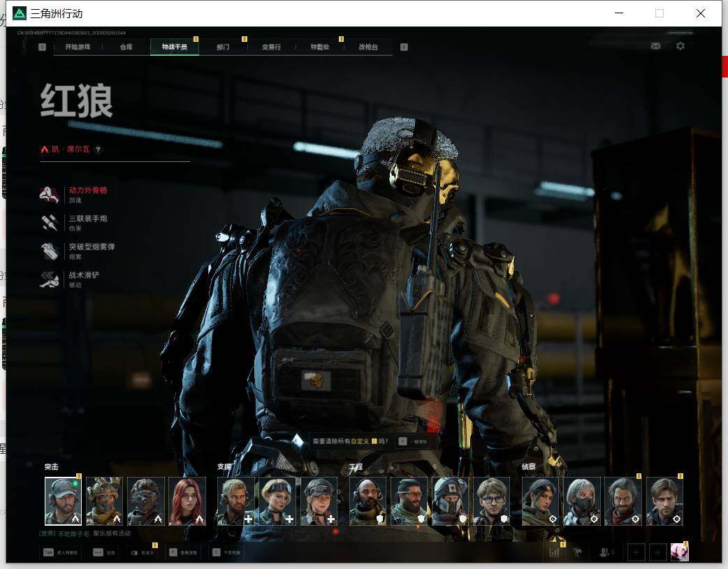Screen dimensions: 728x569
Task: Select the 突破型烟雾弹 skill
Action: pyautogui.click(x=78, y=251)
